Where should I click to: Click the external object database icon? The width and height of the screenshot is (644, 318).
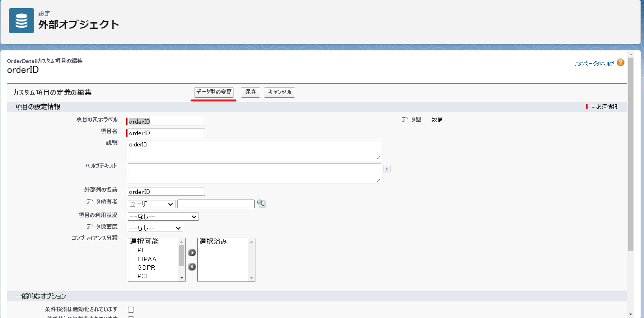pyautogui.click(x=22, y=21)
